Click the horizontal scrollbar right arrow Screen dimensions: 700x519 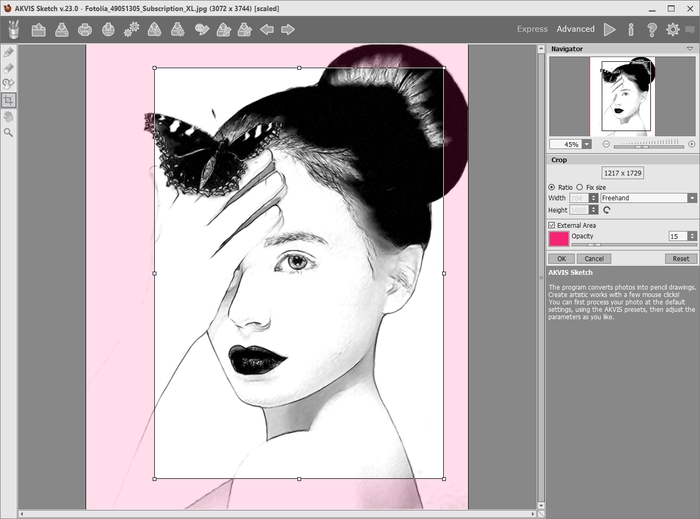533,514
